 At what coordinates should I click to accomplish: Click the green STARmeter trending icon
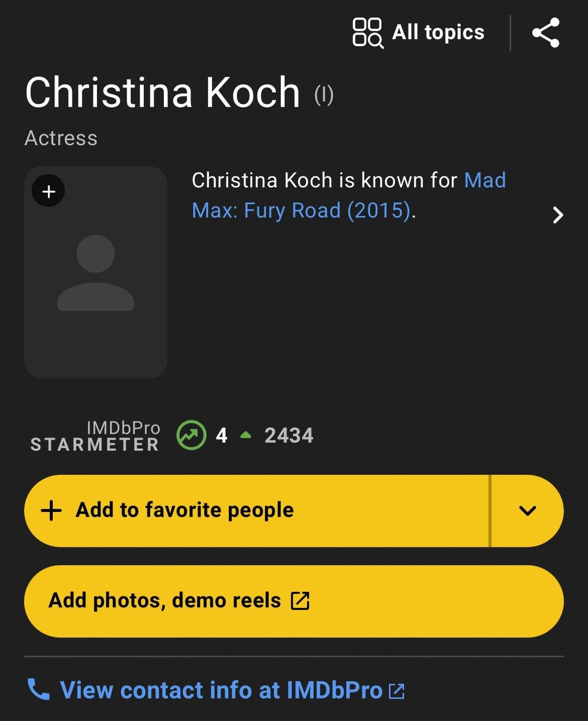(x=191, y=435)
